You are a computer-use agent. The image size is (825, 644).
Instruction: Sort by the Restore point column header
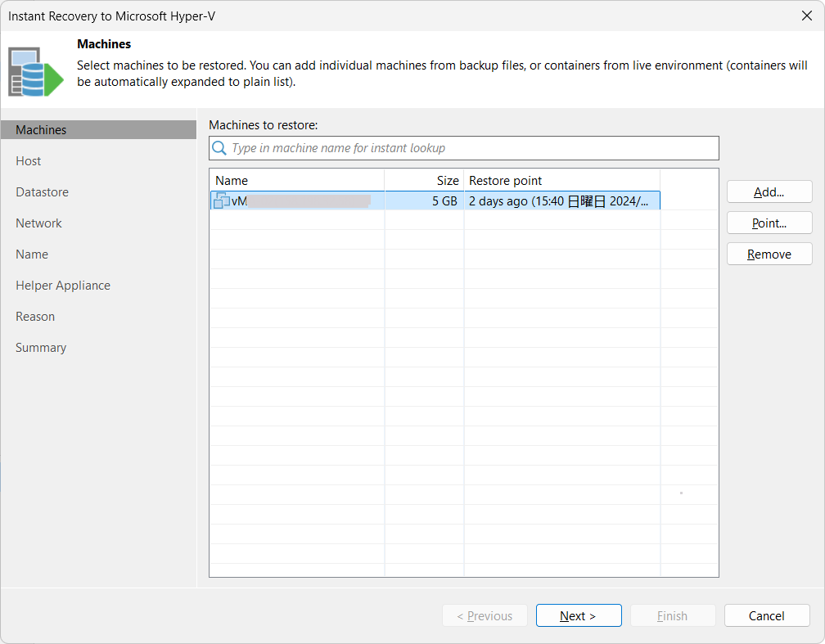[x=562, y=181]
